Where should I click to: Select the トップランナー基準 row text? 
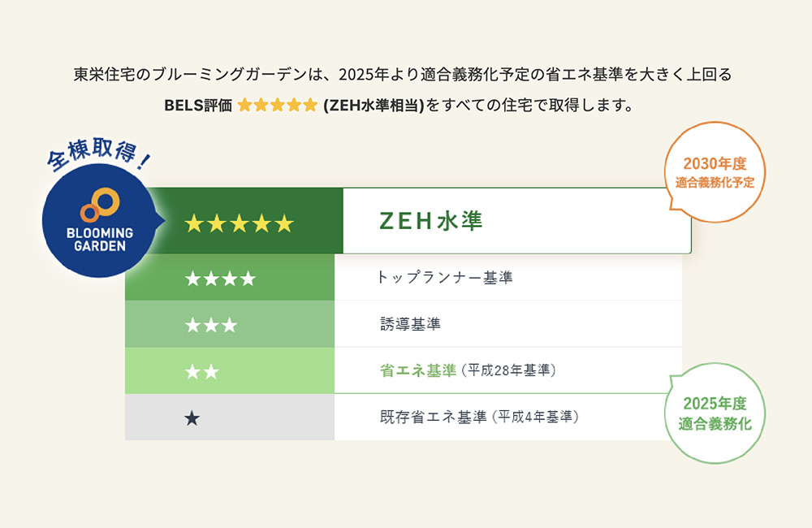445,278
